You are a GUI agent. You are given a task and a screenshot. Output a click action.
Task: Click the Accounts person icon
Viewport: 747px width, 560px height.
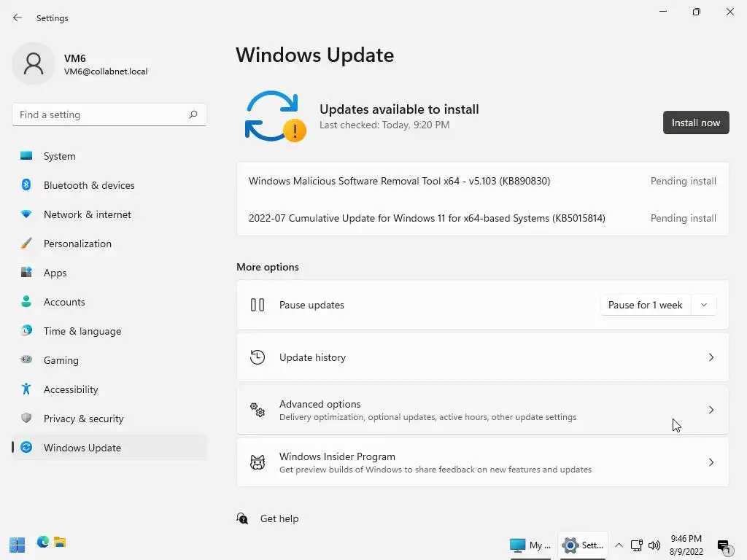point(26,301)
